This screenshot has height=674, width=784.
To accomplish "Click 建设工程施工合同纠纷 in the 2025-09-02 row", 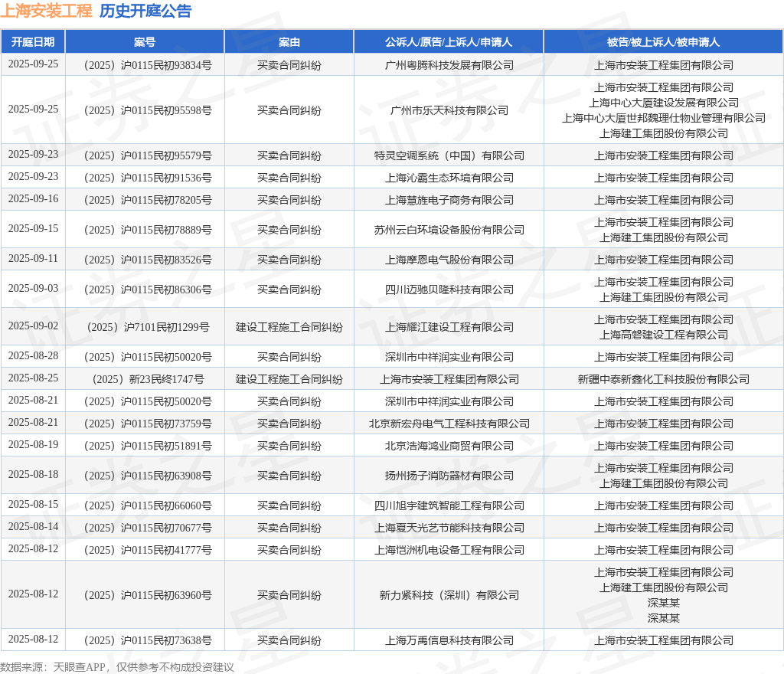I will [x=289, y=327].
